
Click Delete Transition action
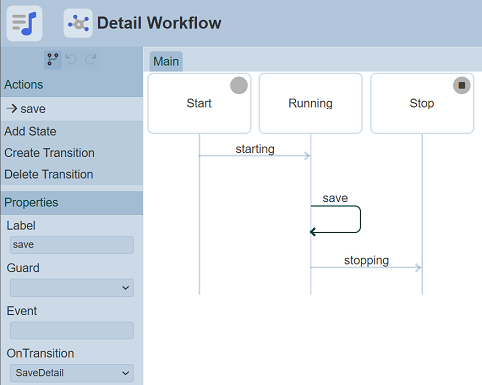[49, 174]
